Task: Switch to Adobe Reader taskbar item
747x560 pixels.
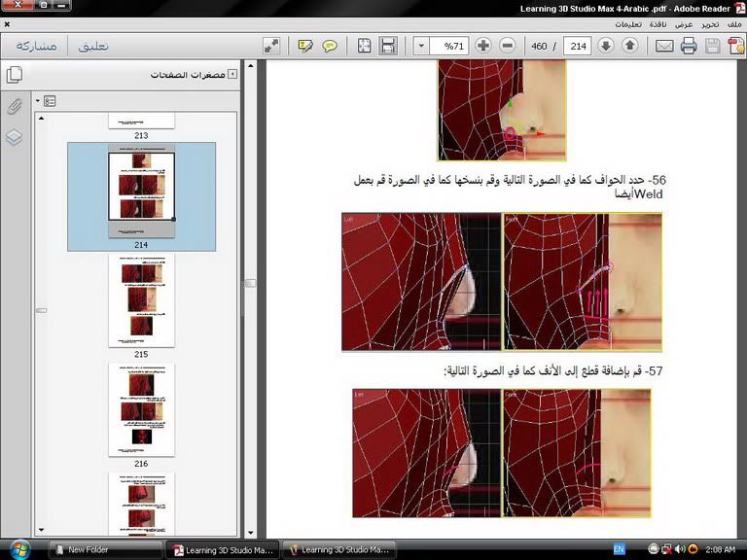Action: (223, 549)
